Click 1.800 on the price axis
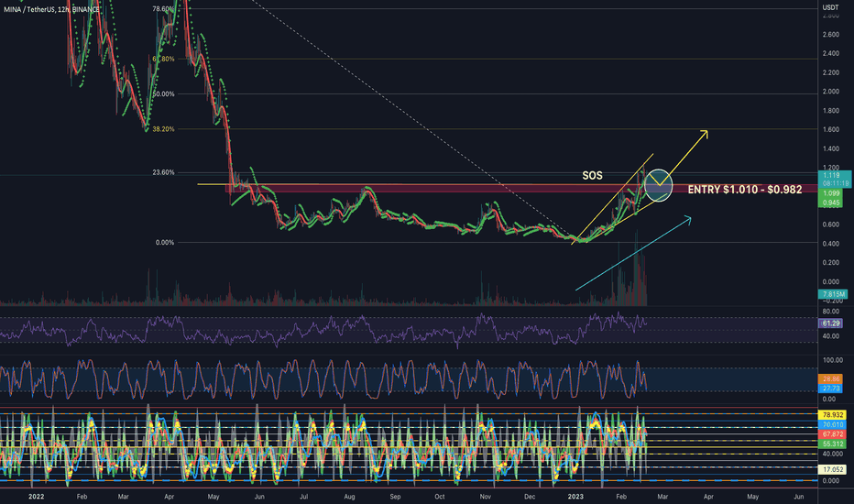Image resolution: width=854 pixels, height=504 pixels. (x=830, y=111)
